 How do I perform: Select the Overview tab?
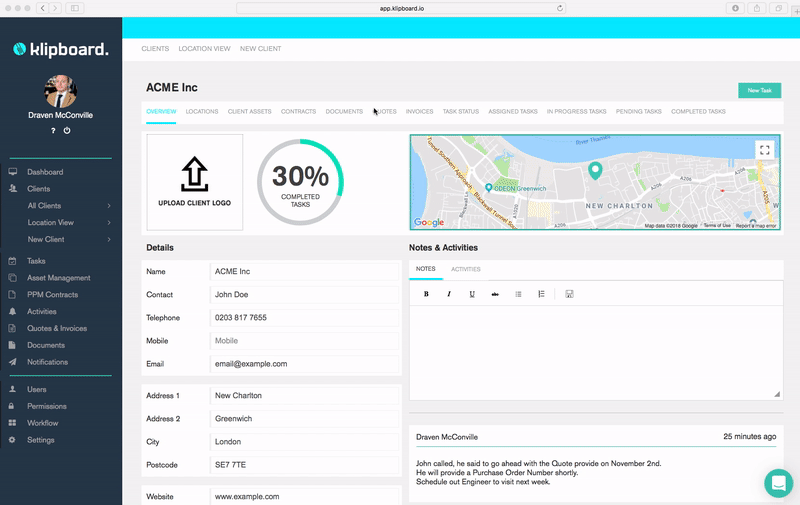click(161, 111)
